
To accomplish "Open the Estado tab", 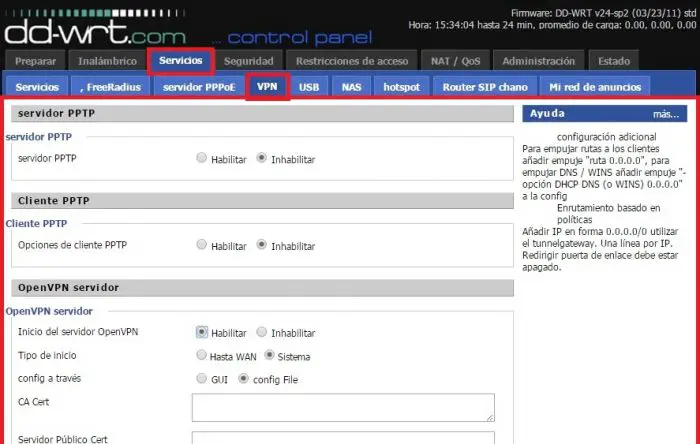I will pos(614,61).
